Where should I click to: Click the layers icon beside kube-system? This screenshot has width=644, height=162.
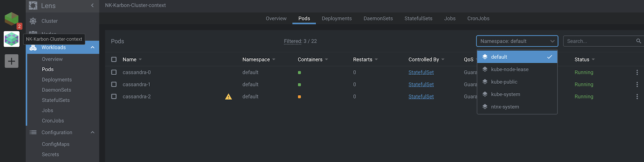(x=485, y=94)
